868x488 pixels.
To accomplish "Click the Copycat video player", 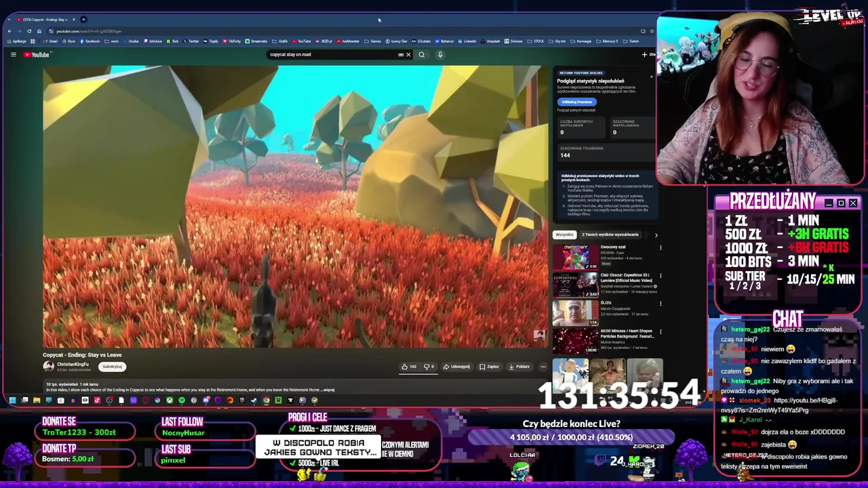I will point(295,207).
